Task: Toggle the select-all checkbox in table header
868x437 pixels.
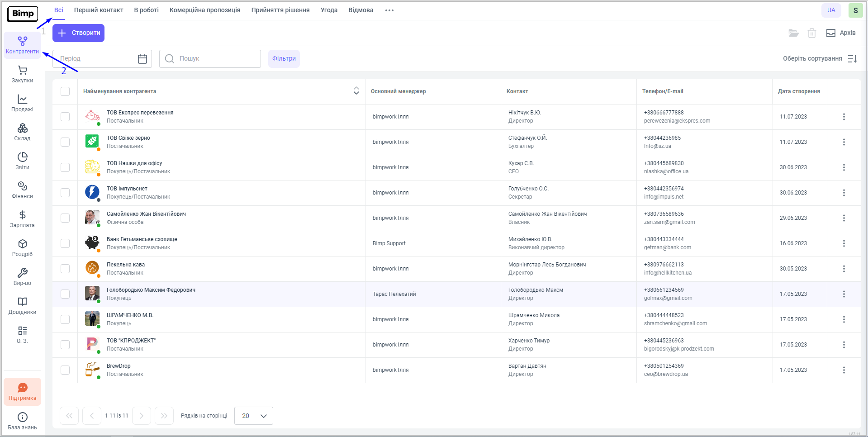Action: tap(65, 91)
